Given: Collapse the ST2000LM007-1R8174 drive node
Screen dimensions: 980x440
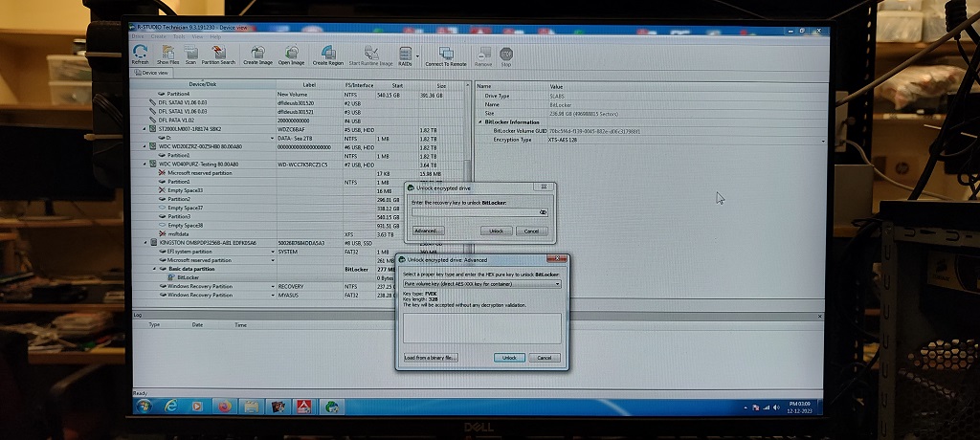Looking at the screenshot, I should pos(145,129).
